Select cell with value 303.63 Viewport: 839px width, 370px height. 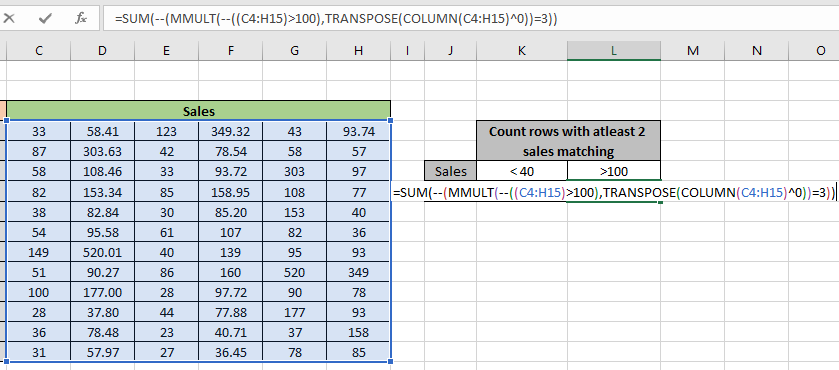(102, 152)
